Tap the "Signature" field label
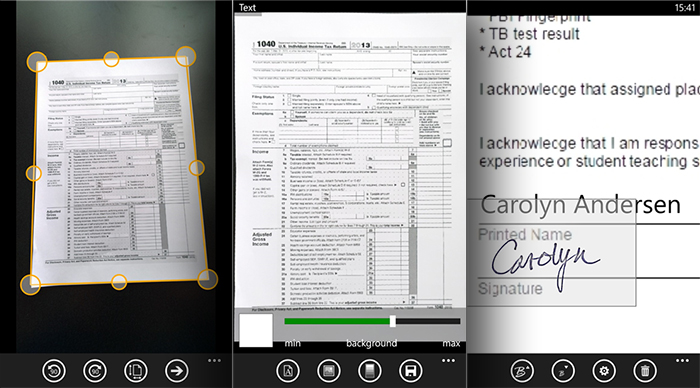Screen dimensions: 700x388 click(x=510, y=289)
